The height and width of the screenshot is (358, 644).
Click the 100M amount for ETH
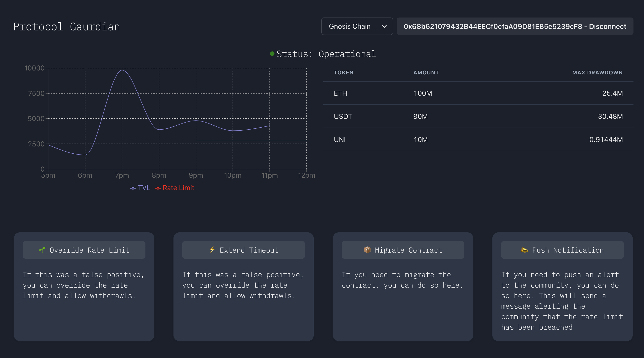pyautogui.click(x=423, y=93)
